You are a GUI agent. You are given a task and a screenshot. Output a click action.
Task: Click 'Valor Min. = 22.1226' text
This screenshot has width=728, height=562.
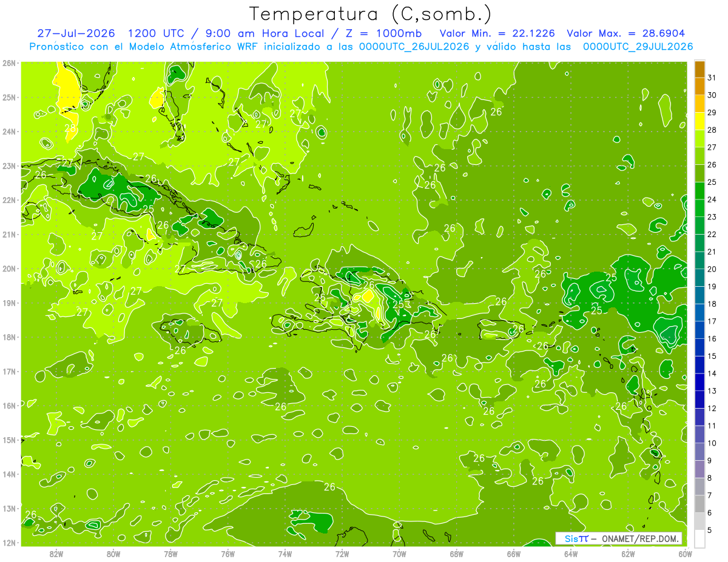click(497, 33)
